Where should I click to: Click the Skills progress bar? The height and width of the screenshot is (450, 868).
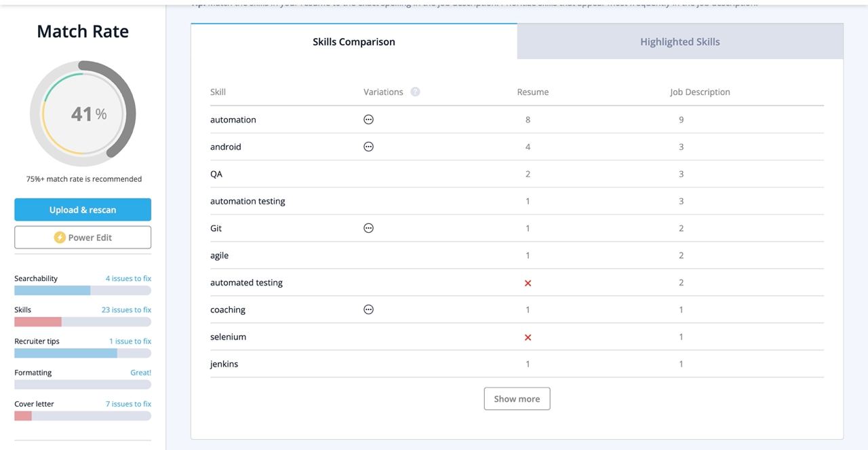82,322
